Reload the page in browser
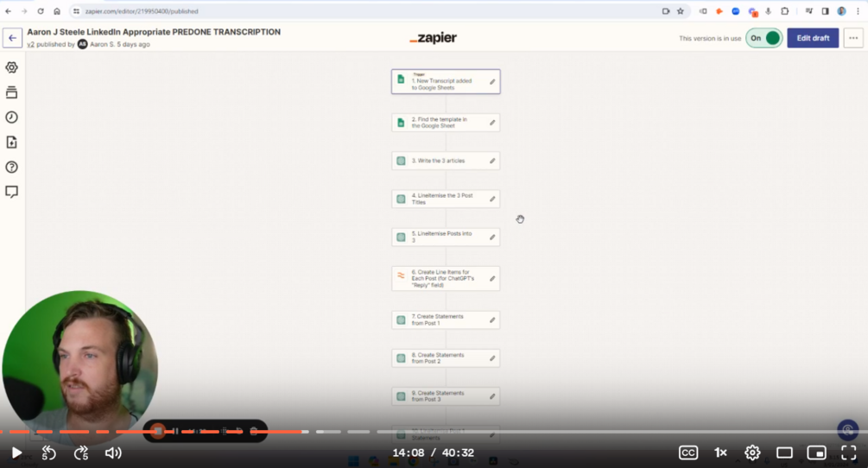 click(x=41, y=11)
